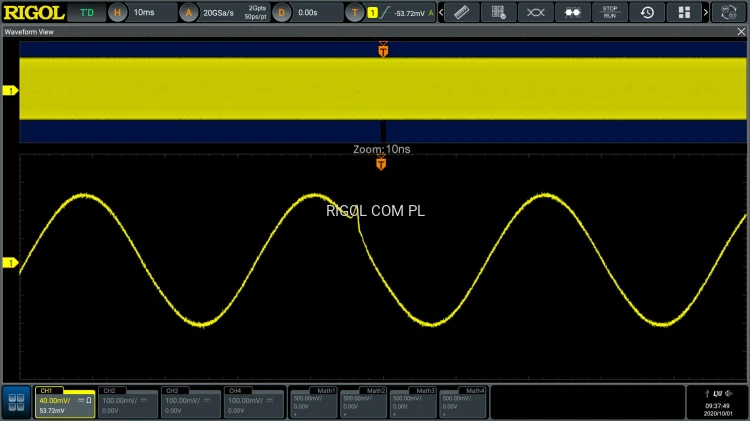The image size is (750, 421).
Task: Click the trigger source channel 1 badge
Action: pos(372,13)
